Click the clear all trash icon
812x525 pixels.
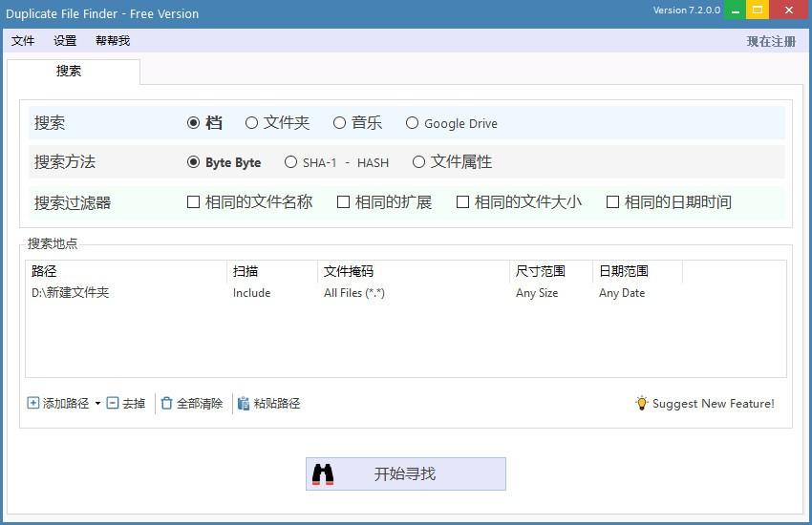click(166, 403)
